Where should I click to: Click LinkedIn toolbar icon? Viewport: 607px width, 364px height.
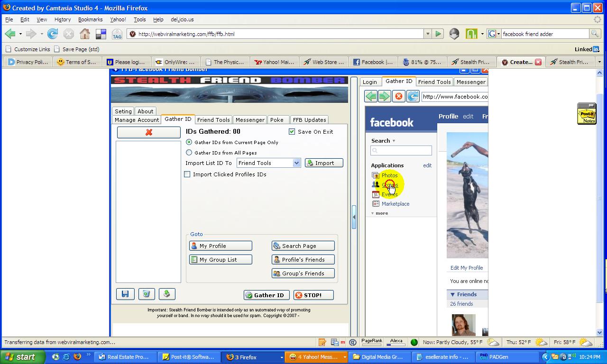587,49
